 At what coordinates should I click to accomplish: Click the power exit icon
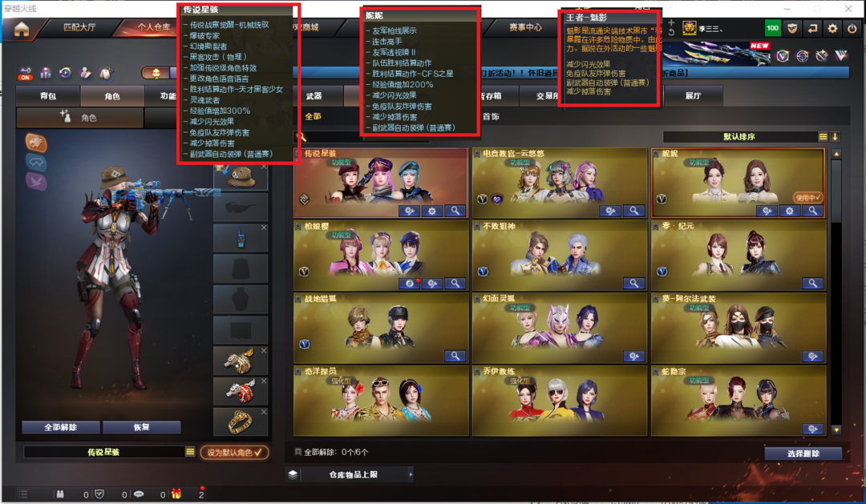point(852,29)
